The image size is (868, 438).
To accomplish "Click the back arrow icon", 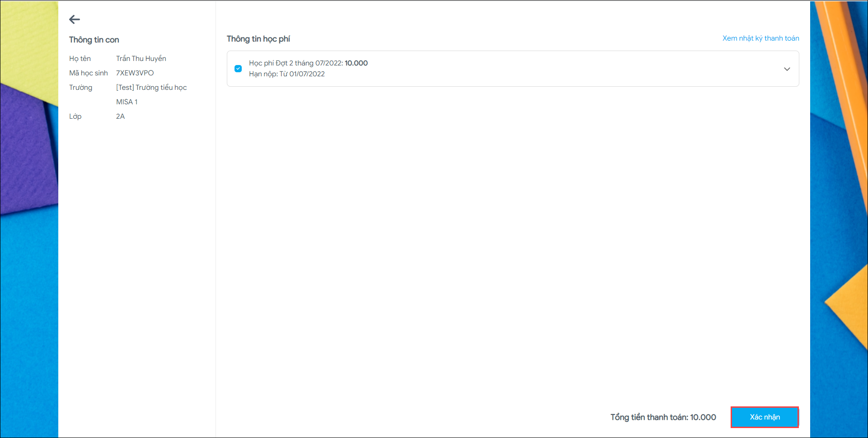I will pyautogui.click(x=75, y=19).
